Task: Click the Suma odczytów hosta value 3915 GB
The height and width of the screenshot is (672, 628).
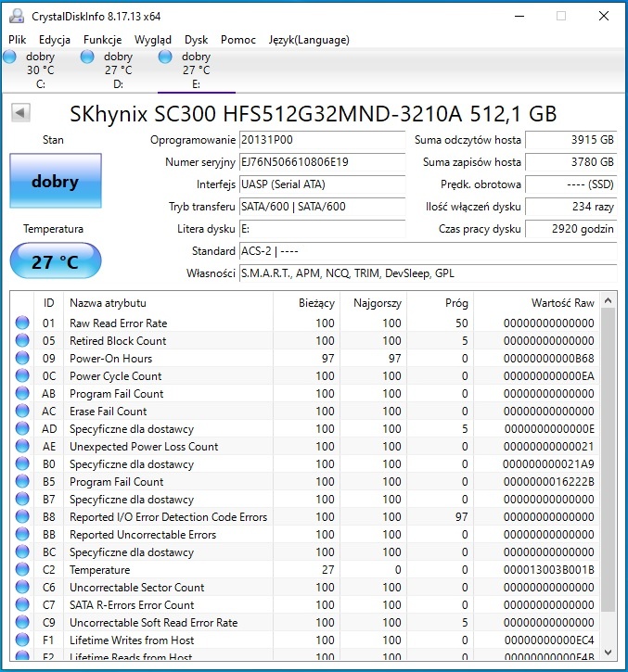Action: tap(570, 140)
